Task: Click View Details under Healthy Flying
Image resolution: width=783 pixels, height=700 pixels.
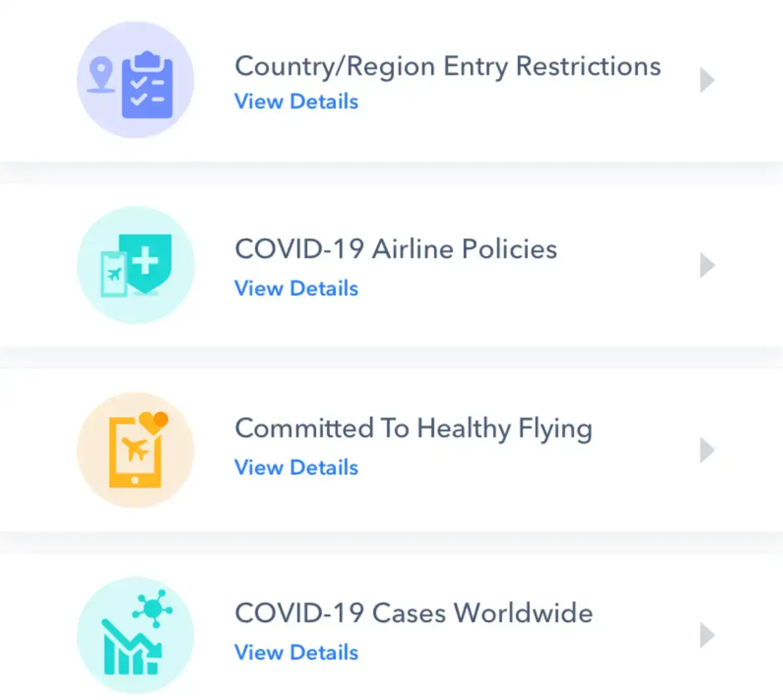Action: pos(297,468)
